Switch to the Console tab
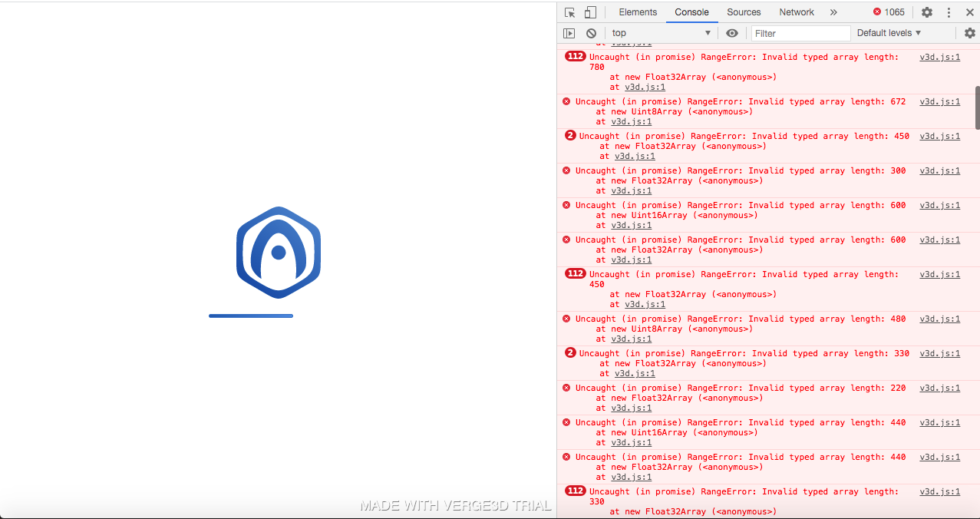This screenshot has width=980, height=519. coord(692,12)
